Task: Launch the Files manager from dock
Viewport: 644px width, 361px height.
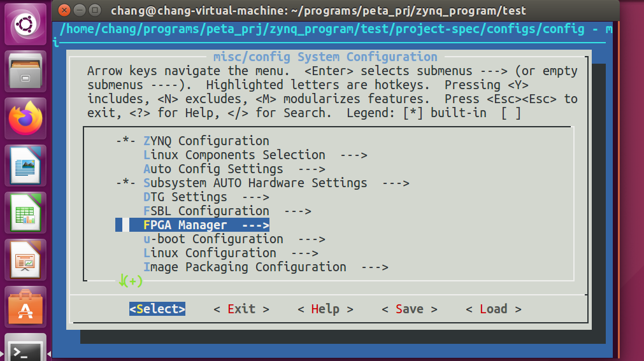Action: pyautogui.click(x=25, y=71)
